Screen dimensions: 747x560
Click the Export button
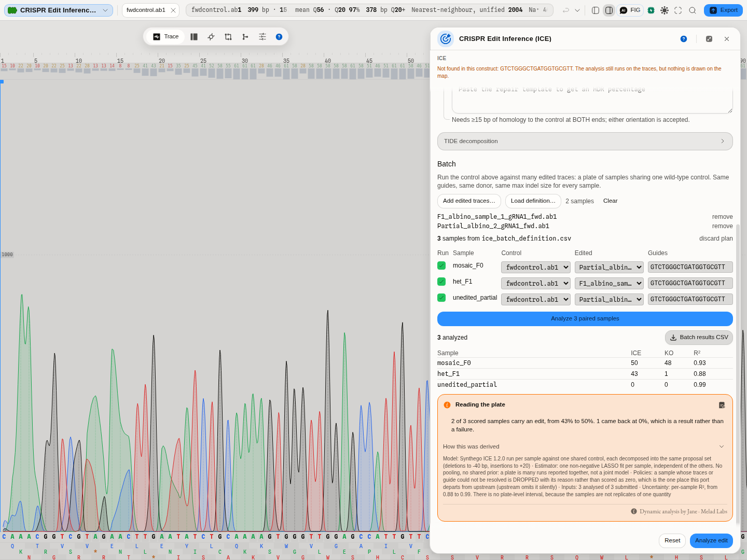tap(723, 10)
